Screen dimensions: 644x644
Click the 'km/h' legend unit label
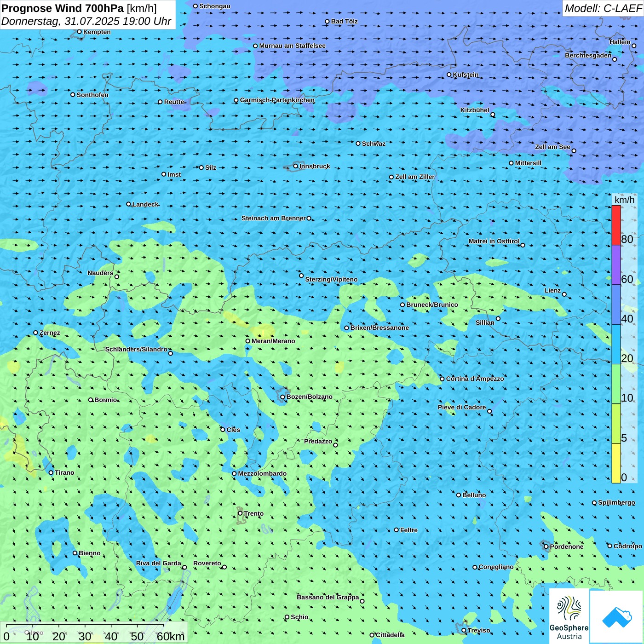coord(624,200)
